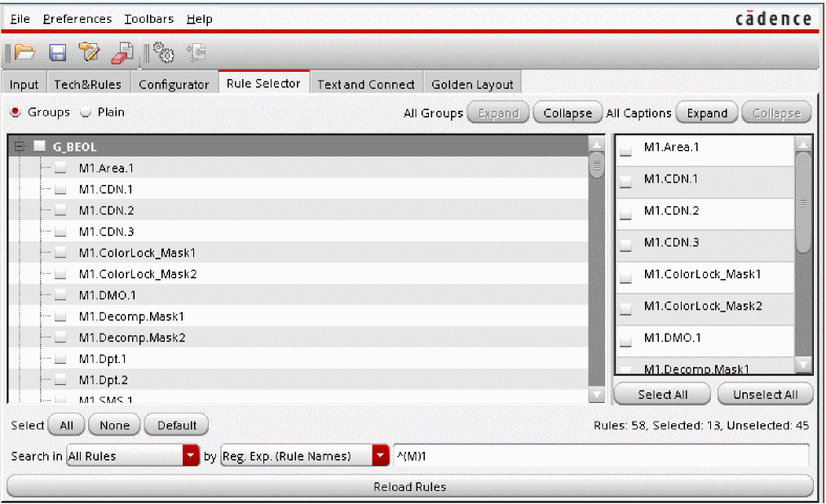Click the Select Default button
Image resolution: width=826 pixels, height=504 pixels.
click(x=176, y=425)
